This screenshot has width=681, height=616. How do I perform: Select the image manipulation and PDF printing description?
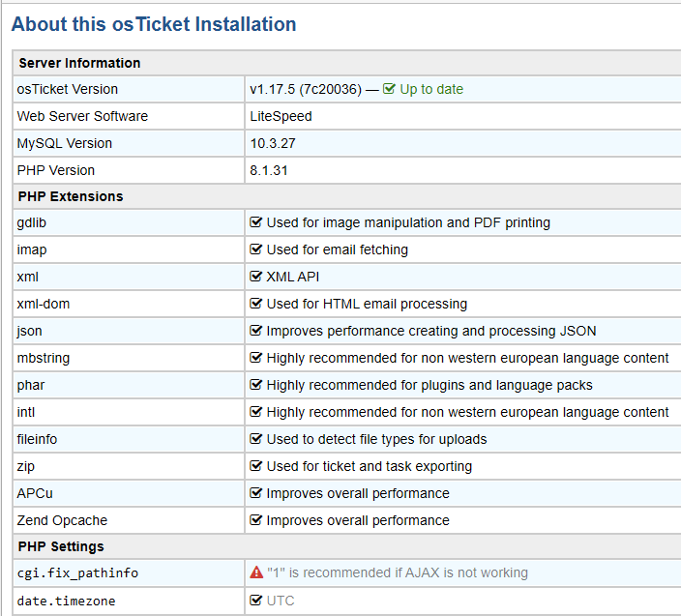coord(408,222)
